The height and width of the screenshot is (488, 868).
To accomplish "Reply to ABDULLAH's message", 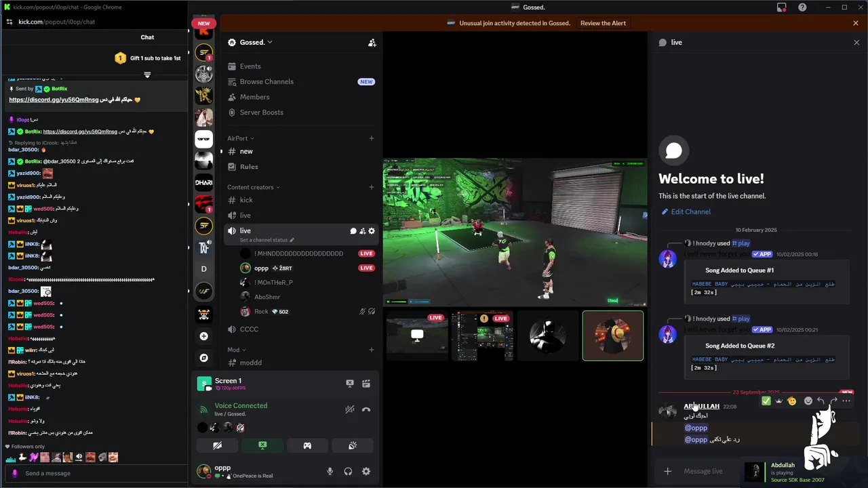I will [821, 401].
